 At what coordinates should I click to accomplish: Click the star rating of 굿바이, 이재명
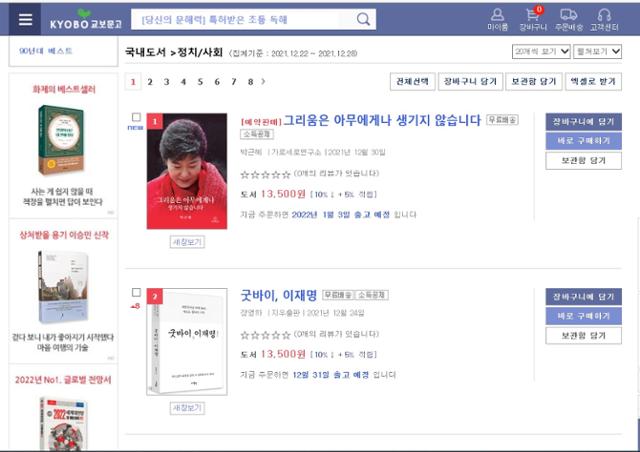click(x=265, y=335)
